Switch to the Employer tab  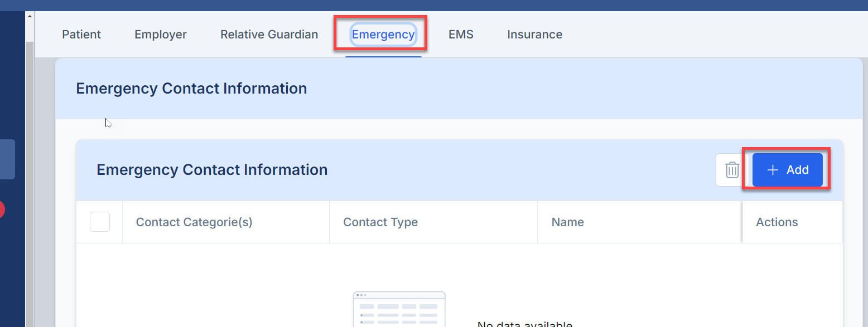pyautogui.click(x=161, y=35)
